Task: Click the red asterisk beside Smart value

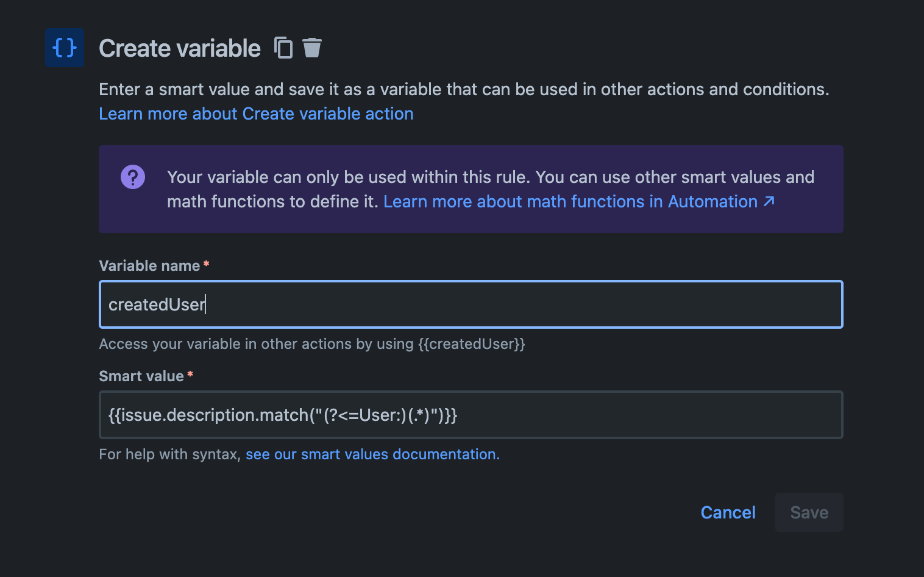Action: tap(190, 375)
